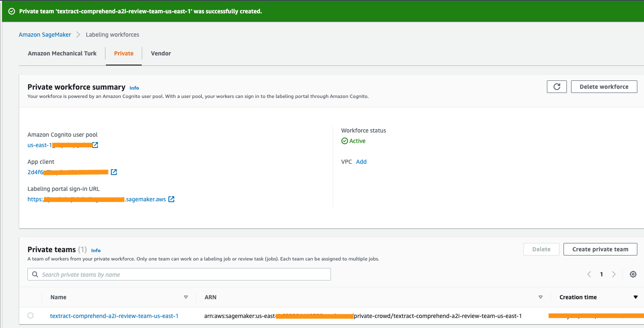Click the Private workforce summary heading
Viewport: 644px width, 328px height.
[76, 87]
